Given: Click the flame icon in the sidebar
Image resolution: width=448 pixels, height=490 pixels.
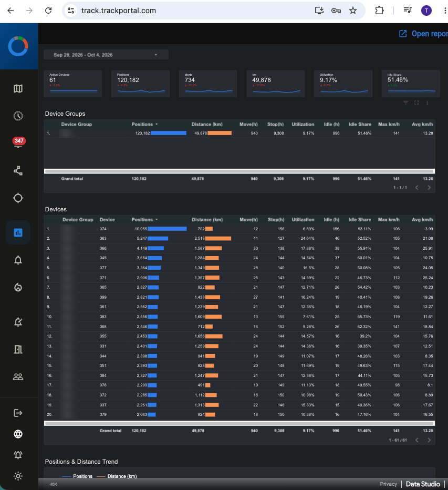Looking at the screenshot, I should coord(18,287).
